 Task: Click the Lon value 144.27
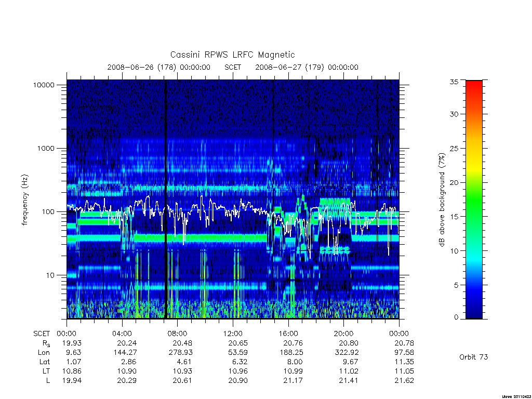coord(125,353)
